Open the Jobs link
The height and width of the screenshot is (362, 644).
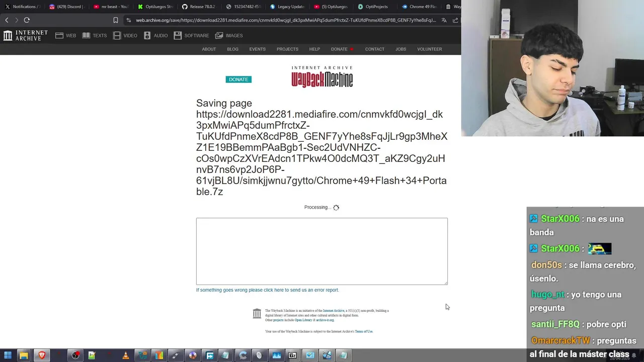(400, 49)
